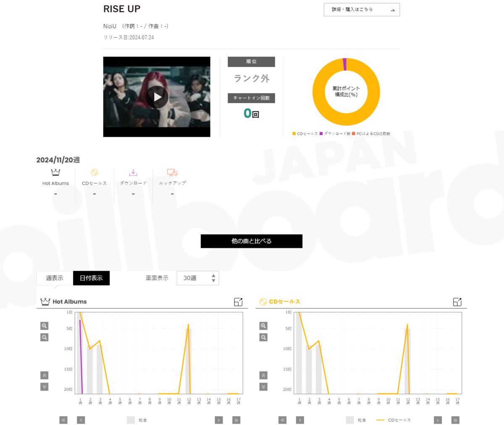Shift Hot Albums chart rank range down
This screenshot has width=504, height=425.
coord(45,387)
